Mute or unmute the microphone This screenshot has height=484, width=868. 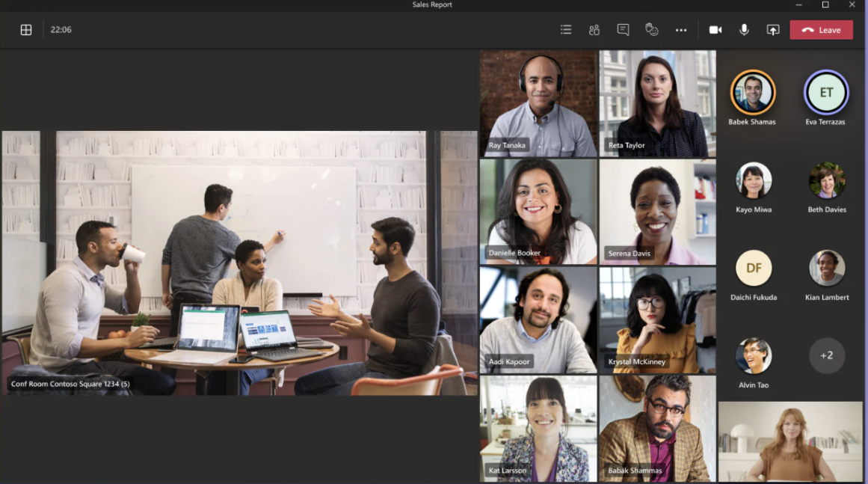744,30
